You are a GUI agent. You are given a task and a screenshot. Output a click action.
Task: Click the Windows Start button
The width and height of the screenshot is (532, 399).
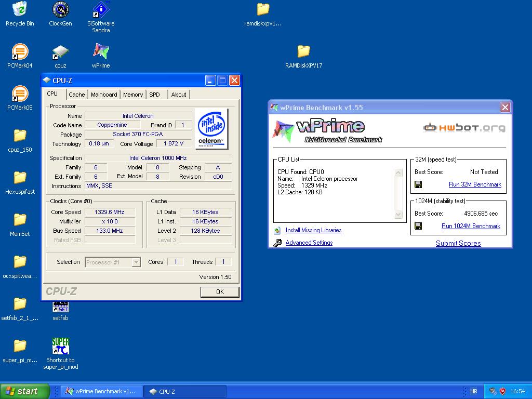(24, 391)
